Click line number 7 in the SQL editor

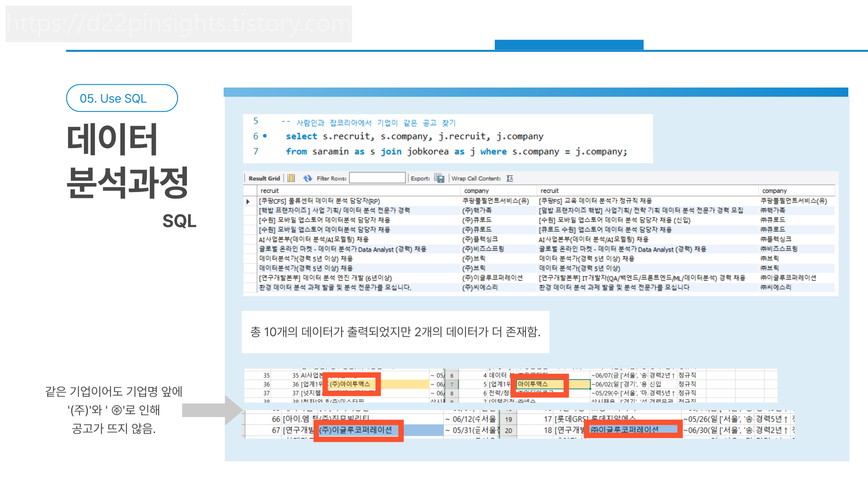pyautogui.click(x=256, y=151)
